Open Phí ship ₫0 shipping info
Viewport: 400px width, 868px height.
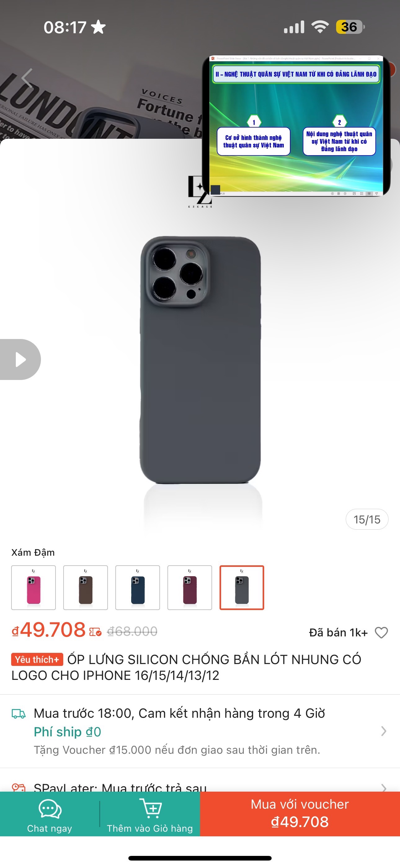tap(67, 731)
